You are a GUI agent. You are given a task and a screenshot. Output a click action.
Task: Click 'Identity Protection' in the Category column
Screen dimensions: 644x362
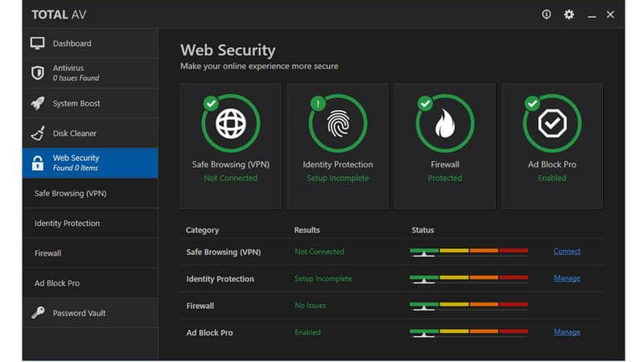220,279
